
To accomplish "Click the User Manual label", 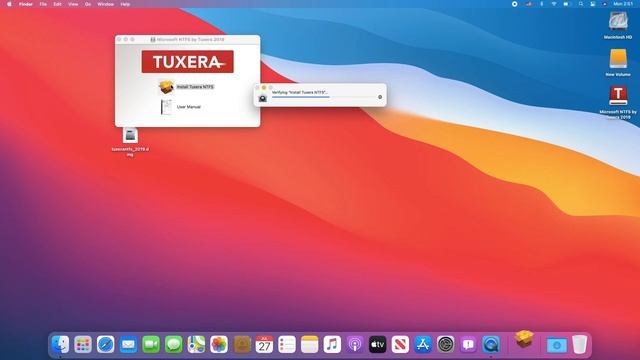I will click(189, 107).
